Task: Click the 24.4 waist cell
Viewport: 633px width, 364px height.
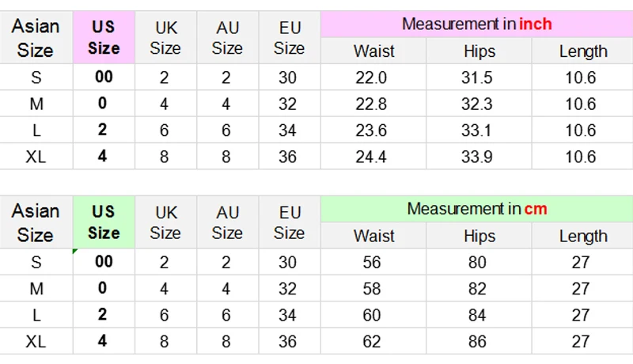Action: 371,157
